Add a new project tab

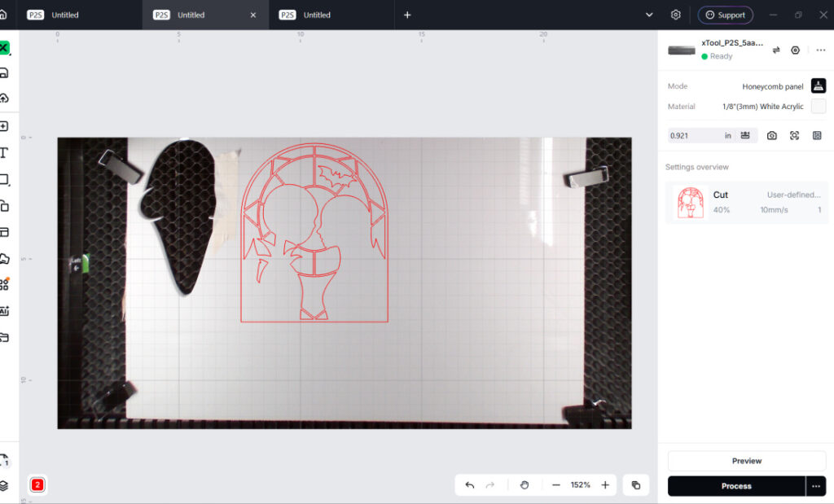[407, 15]
